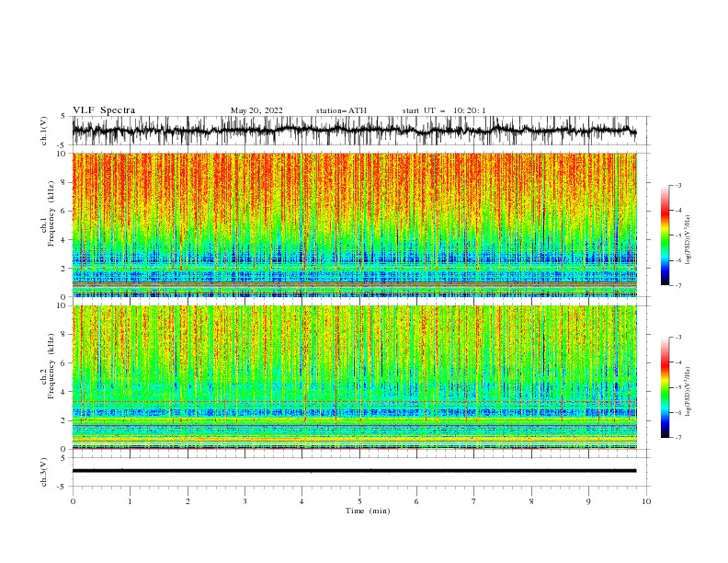Screen dimensions: 728x563
Task: Click the 'VLF Spectra' title text
Action: coord(104,110)
